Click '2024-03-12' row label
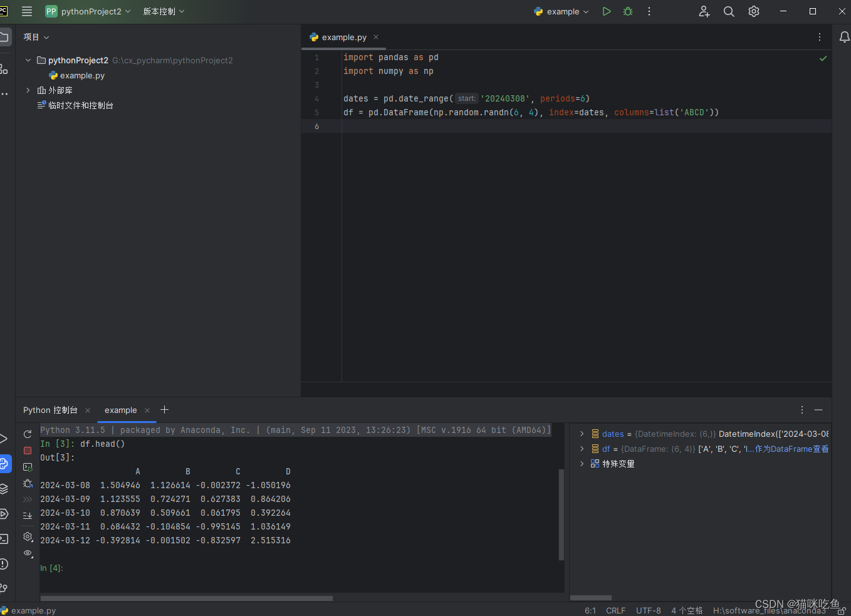The height and width of the screenshot is (616, 851). tap(65, 540)
